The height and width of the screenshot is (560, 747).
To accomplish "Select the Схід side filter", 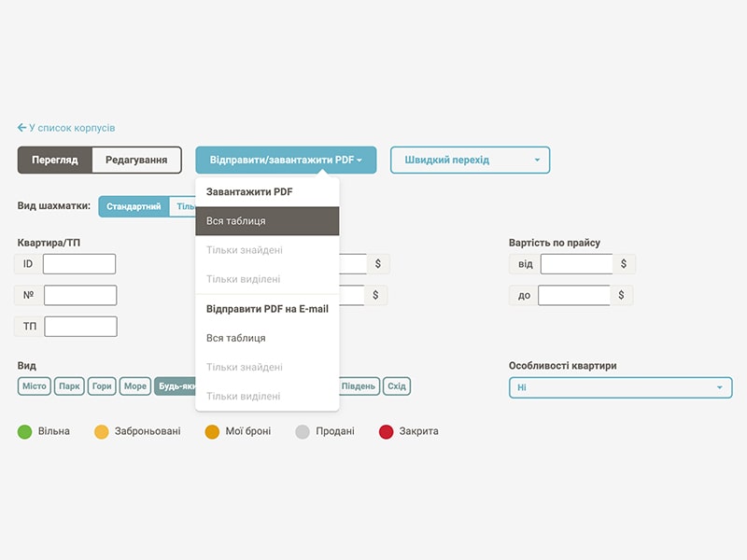I will (x=397, y=386).
